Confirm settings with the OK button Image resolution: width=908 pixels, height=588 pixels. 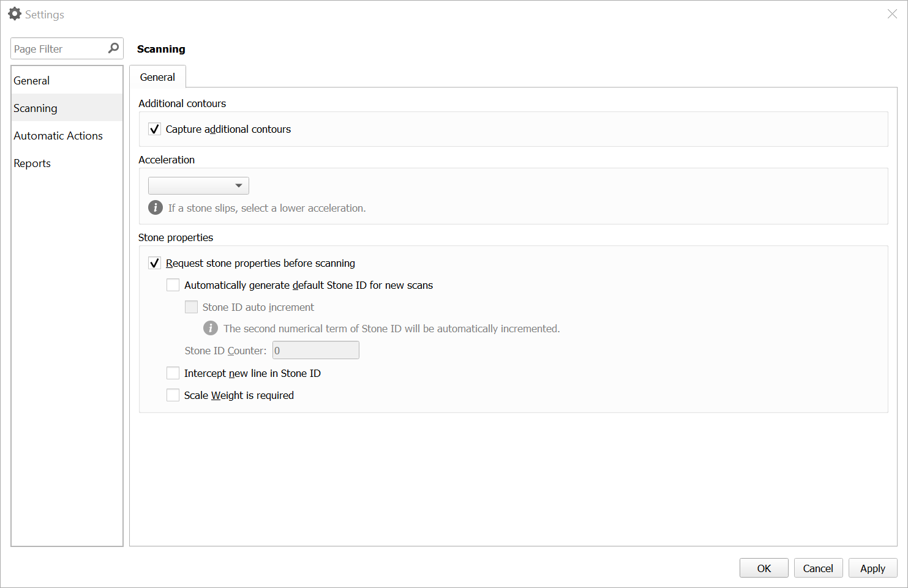(x=764, y=568)
